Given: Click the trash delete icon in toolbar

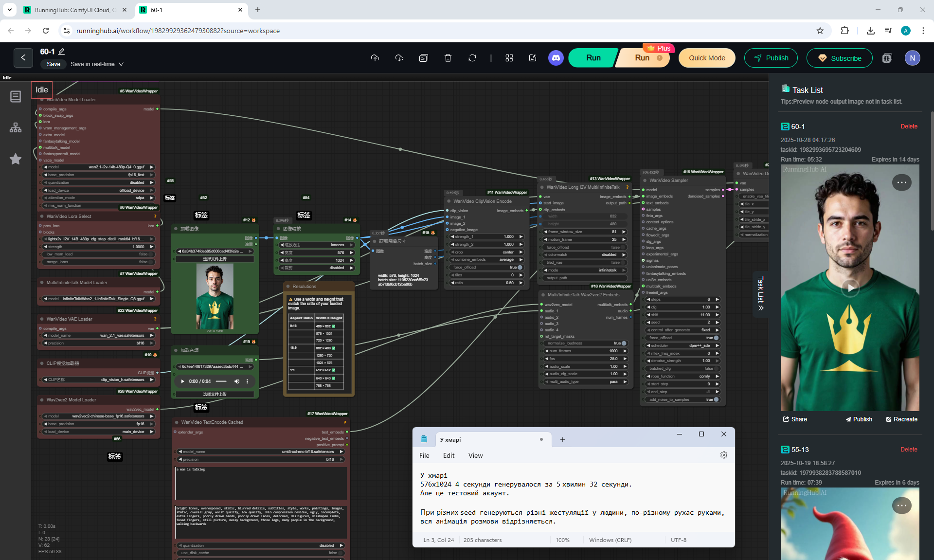Looking at the screenshot, I should [448, 58].
